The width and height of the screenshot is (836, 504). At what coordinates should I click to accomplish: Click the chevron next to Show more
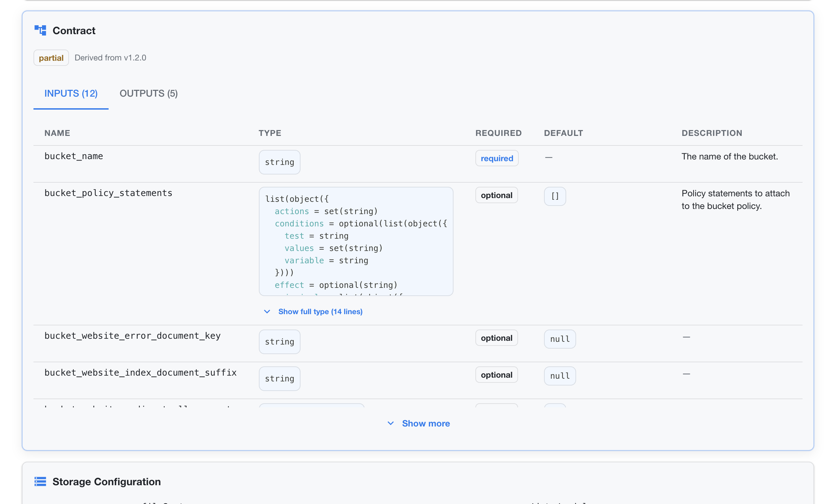click(391, 423)
